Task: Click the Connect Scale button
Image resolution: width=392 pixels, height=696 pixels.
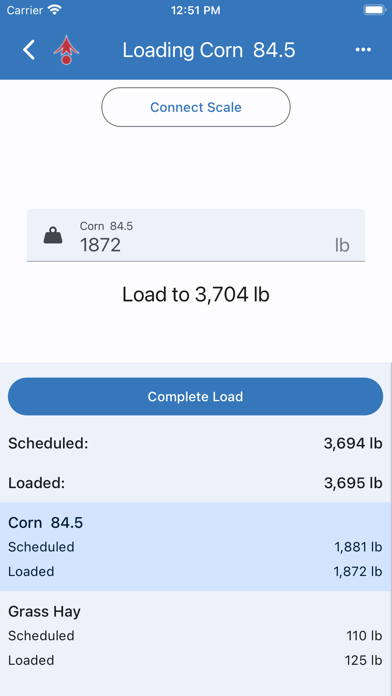Action: pos(196,107)
